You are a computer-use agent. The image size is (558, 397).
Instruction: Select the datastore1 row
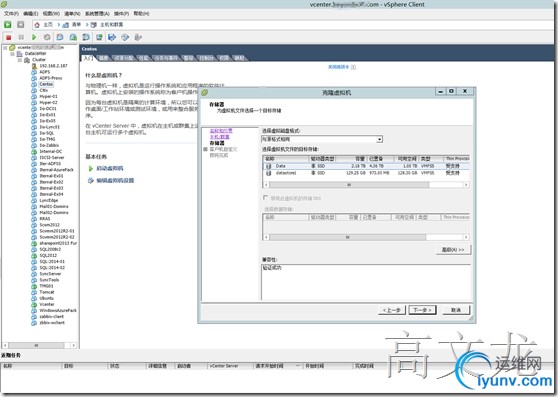click(366, 173)
